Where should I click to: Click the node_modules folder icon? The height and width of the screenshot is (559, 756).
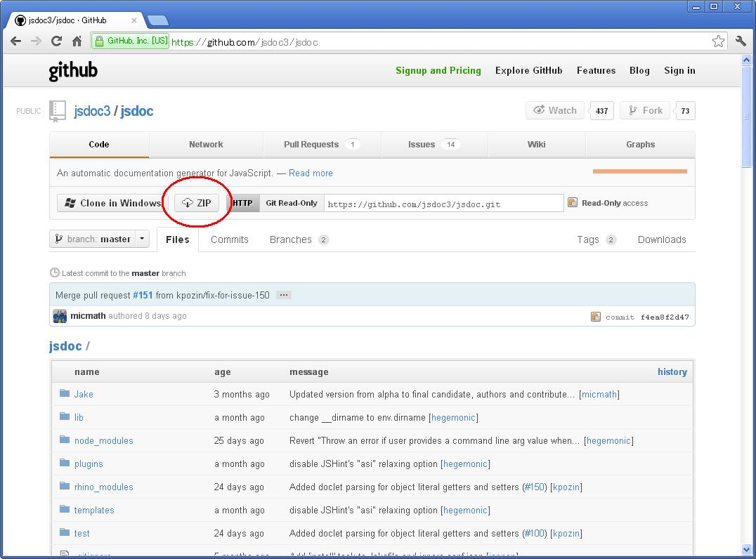[65, 440]
